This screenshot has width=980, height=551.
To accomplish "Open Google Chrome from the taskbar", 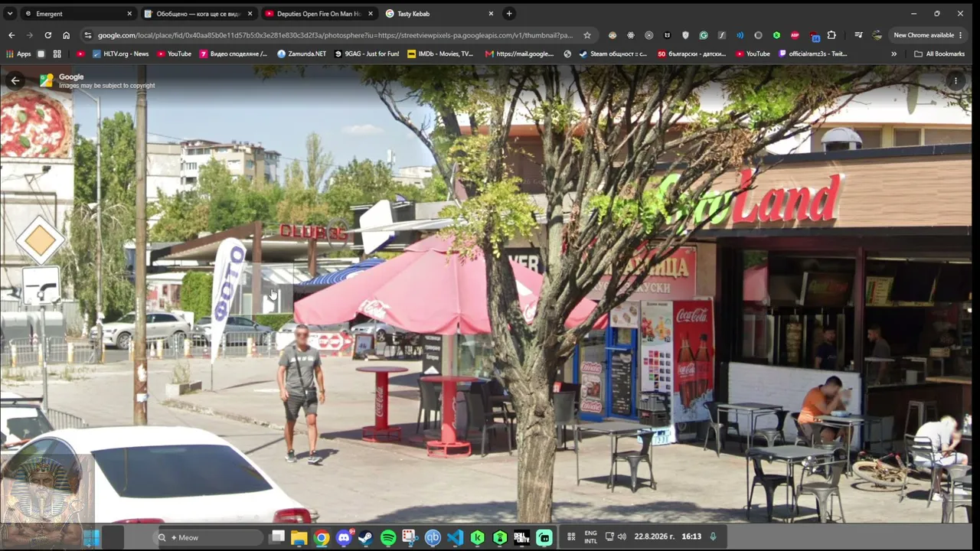I will [322, 537].
